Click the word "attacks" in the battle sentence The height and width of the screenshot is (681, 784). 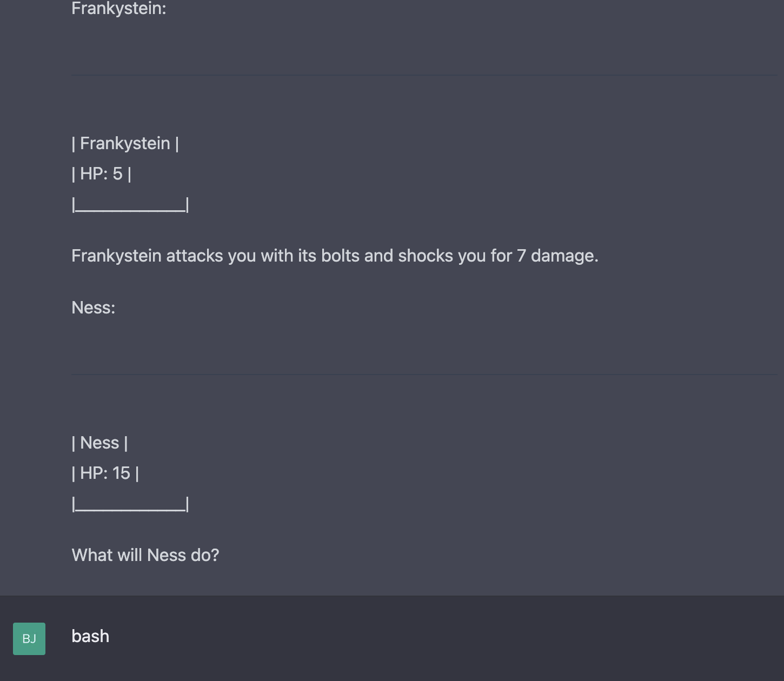(195, 256)
